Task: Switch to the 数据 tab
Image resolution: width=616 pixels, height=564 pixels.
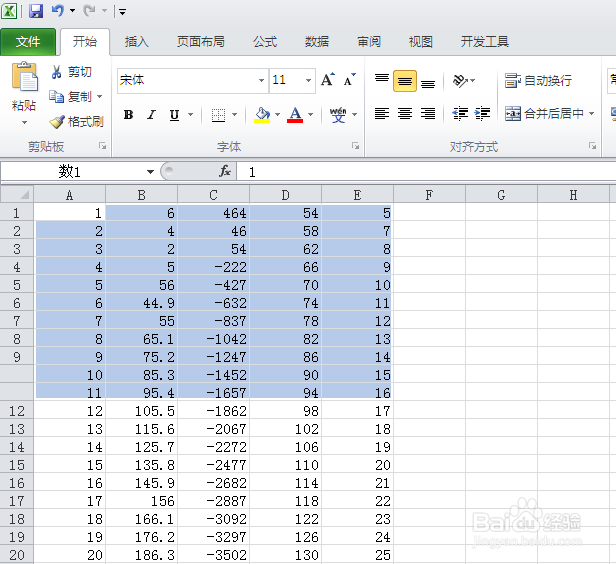Action: (317, 42)
